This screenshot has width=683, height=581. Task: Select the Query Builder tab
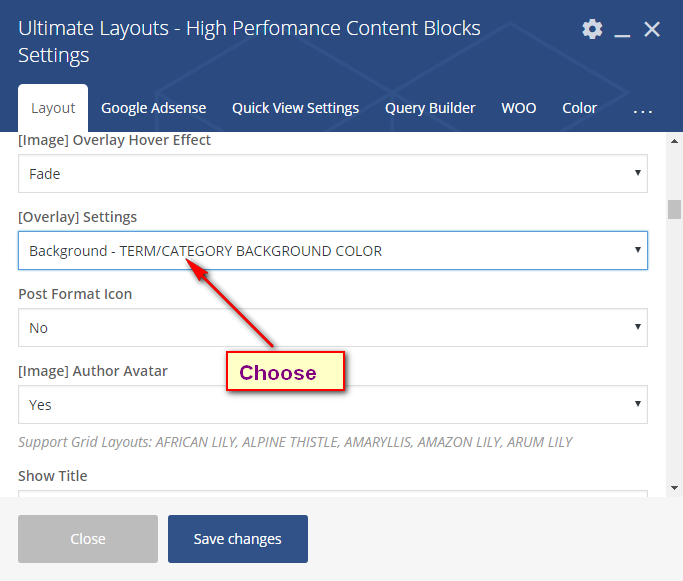coord(430,108)
